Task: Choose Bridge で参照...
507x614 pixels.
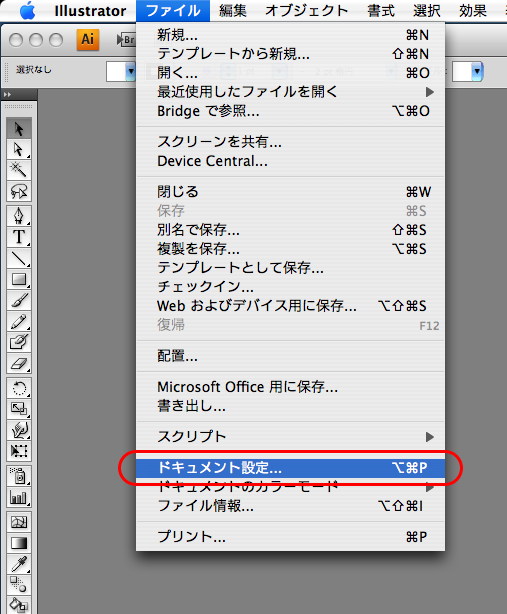Action: coord(290,111)
